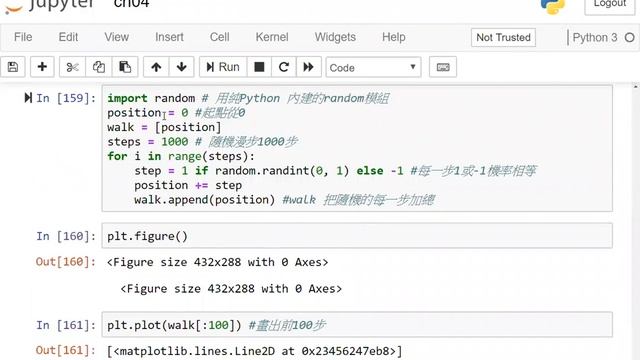Open the Widgets menu

pyautogui.click(x=335, y=37)
